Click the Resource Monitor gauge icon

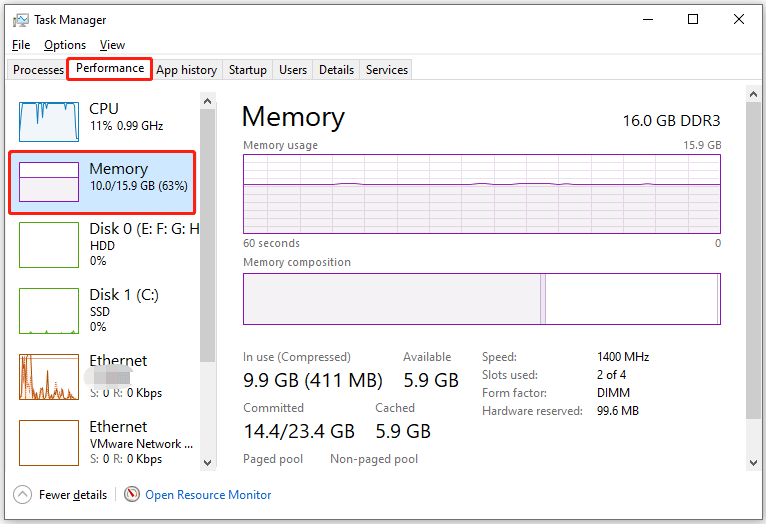pos(132,494)
